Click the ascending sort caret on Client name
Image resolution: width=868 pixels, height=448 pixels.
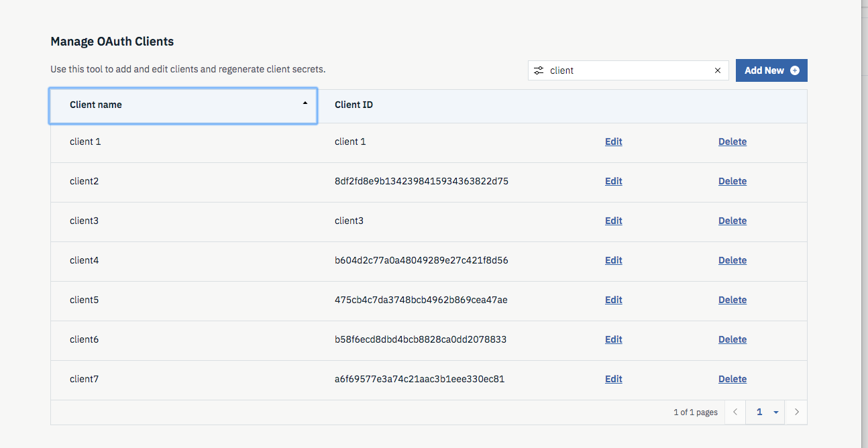[305, 105]
